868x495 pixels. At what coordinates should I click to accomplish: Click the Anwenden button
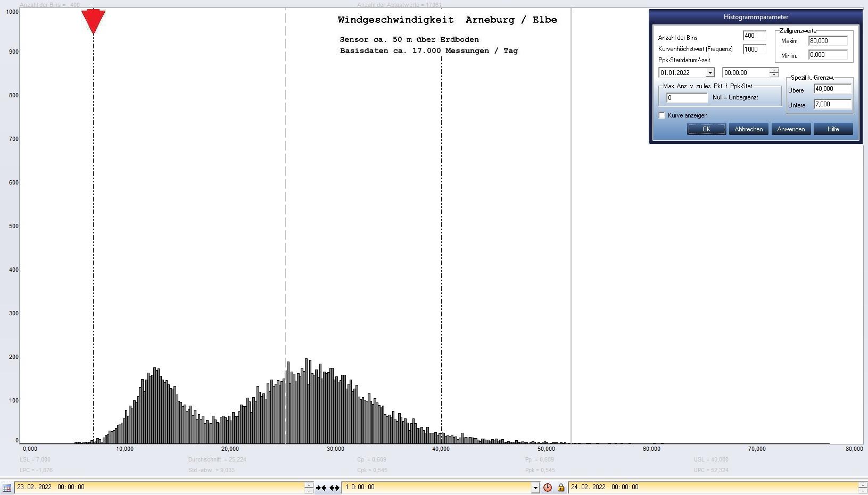coord(791,129)
